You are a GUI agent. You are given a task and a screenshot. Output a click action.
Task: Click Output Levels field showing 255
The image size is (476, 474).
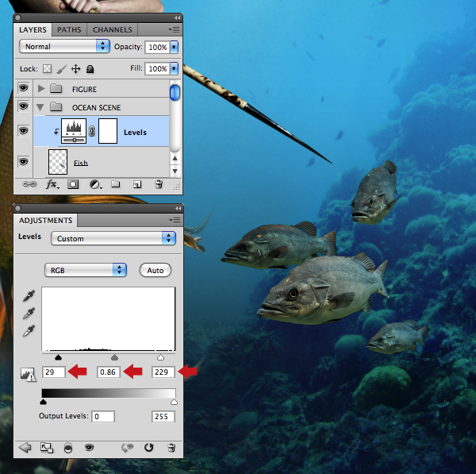point(163,416)
